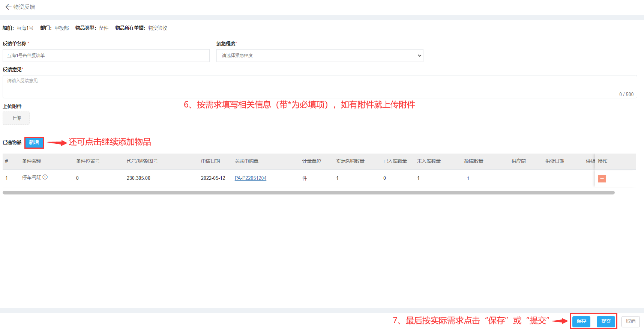Click the 已入库数量 column header

coord(395,161)
